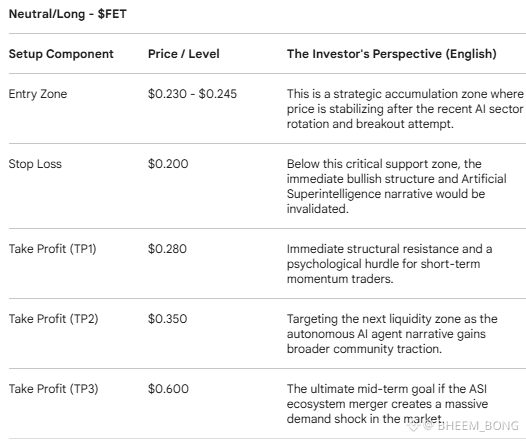The height and width of the screenshot is (441, 526).
Task: Select the strategic accumulation zone description
Action: coord(405,109)
